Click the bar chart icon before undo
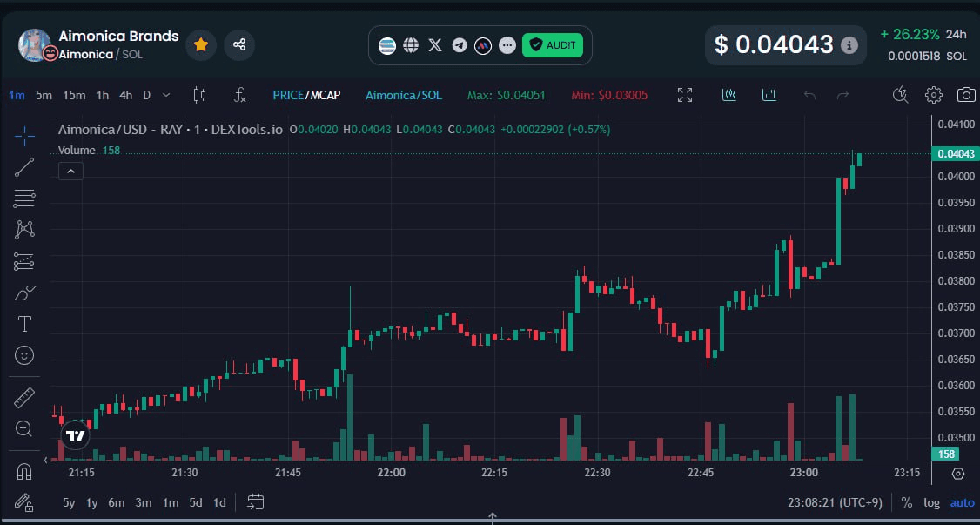 click(769, 95)
